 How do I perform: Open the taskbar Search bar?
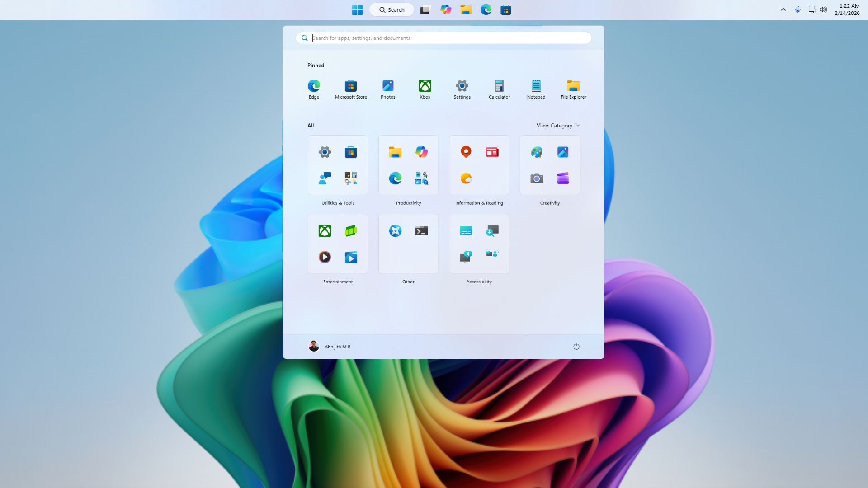pos(391,9)
